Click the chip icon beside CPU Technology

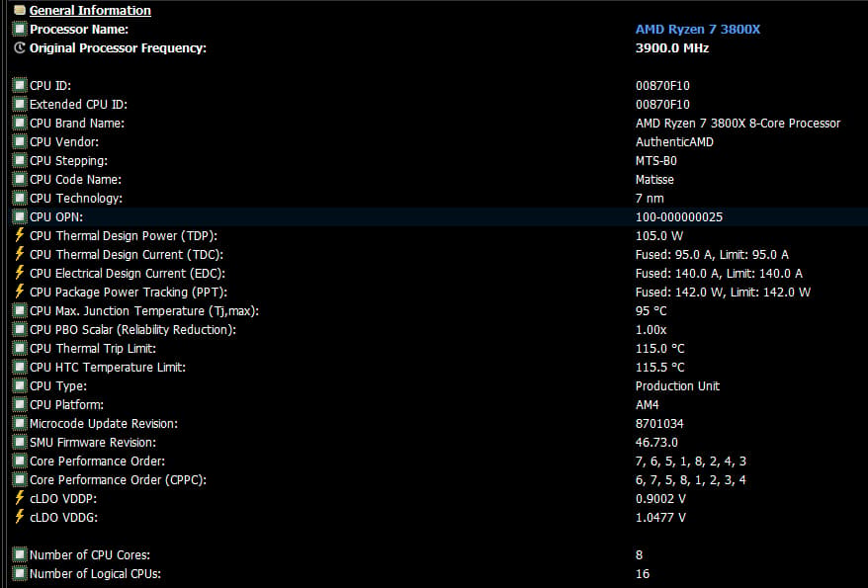pos(20,198)
